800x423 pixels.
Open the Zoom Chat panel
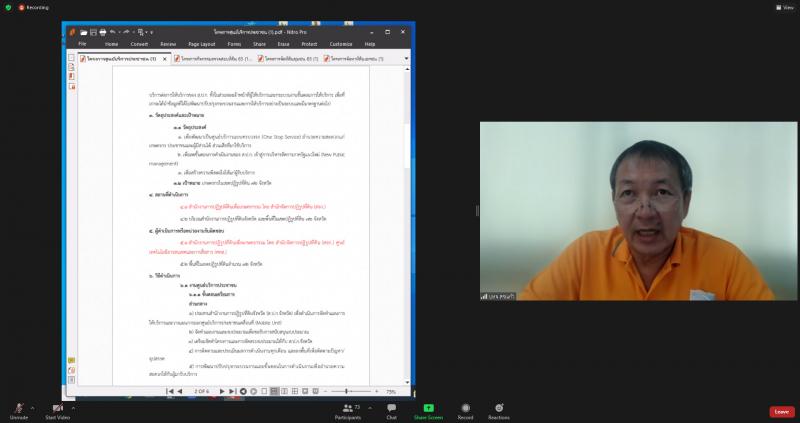click(x=391, y=411)
